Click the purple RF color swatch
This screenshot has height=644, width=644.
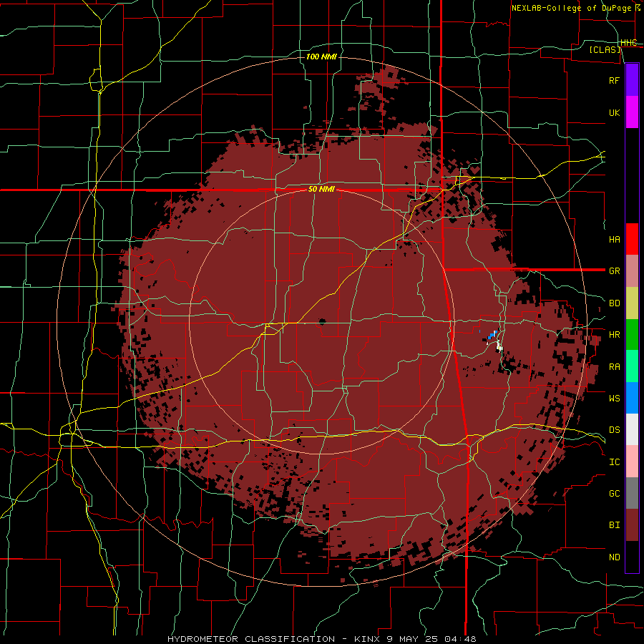[x=632, y=80]
